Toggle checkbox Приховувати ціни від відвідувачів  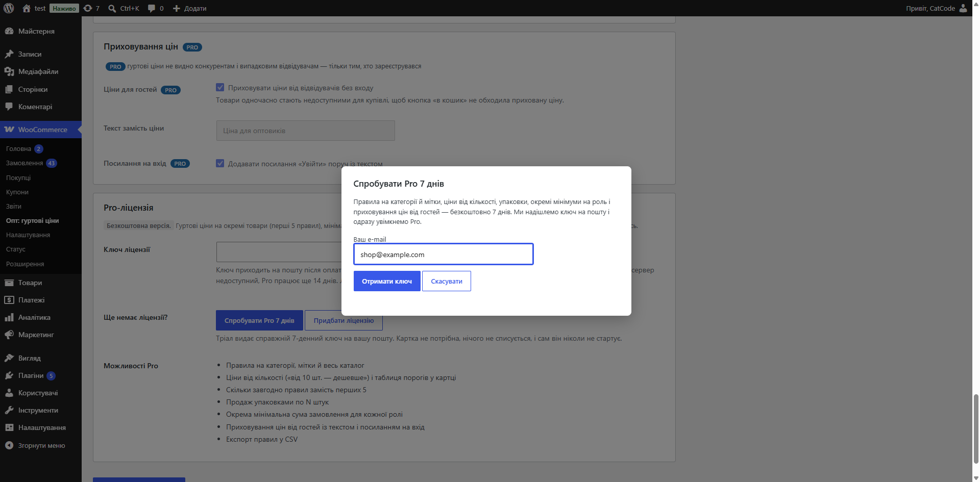(x=220, y=87)
